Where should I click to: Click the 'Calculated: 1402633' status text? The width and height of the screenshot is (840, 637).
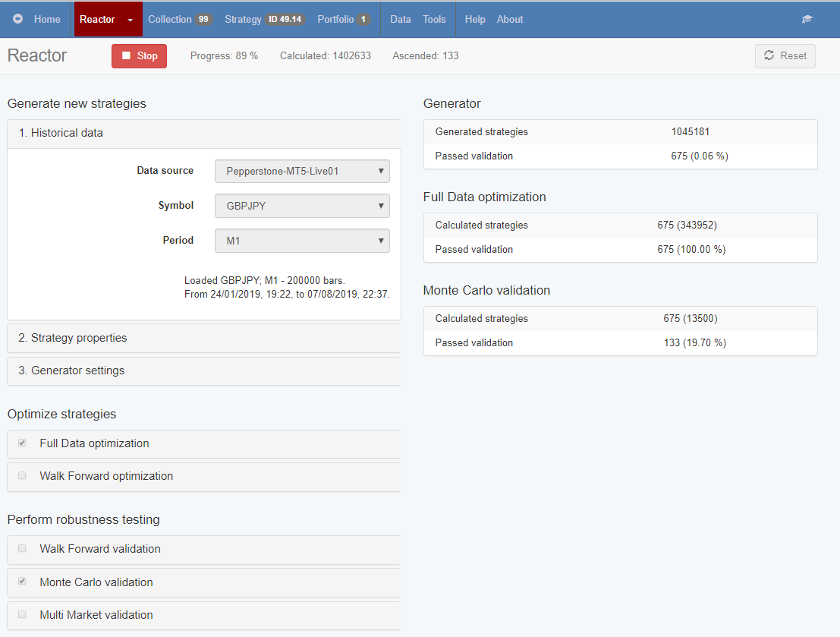coord(326,55)
